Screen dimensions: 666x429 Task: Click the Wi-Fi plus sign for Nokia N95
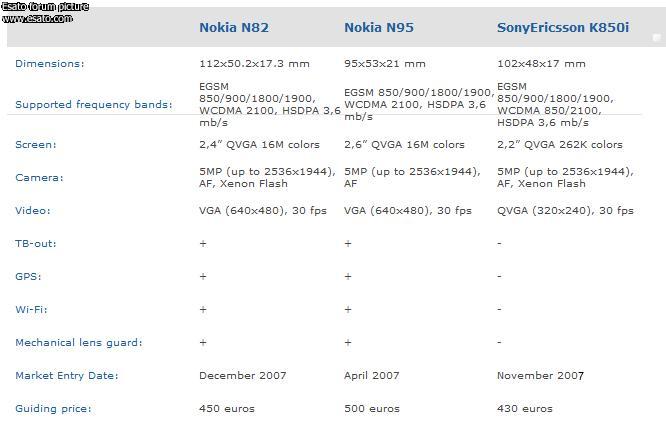pos(348,310)
